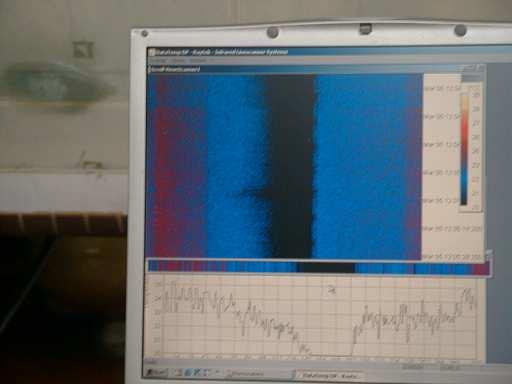512x384 pixels.
Task: Open the third menu in the menu bar
Action: pyautogui.click(x=198, y=61)
